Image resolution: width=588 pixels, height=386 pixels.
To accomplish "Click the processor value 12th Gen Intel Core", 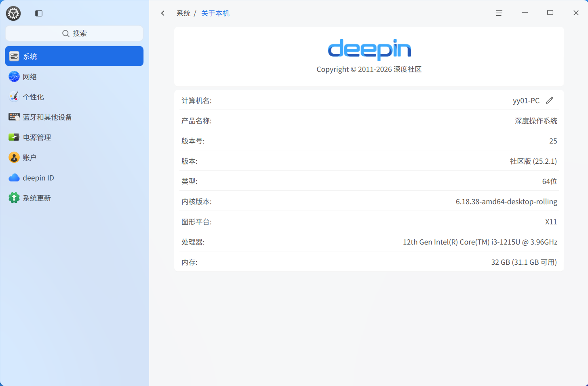I will click(480, 242).
